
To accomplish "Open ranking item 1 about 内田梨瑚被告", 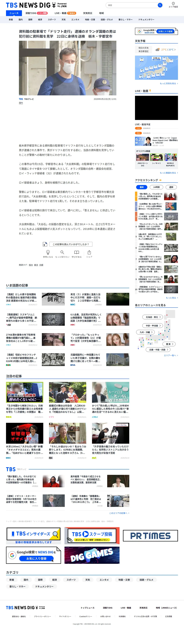I will pos(156,196).
